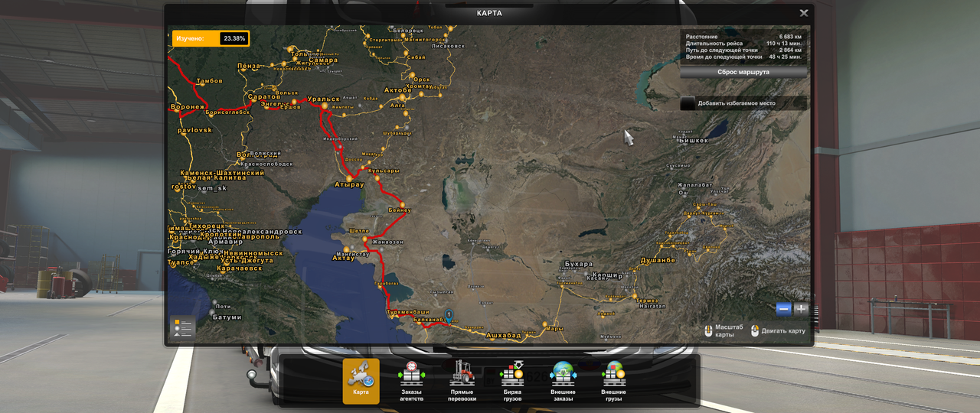Select the city Армавир on map

pos(225,242)
